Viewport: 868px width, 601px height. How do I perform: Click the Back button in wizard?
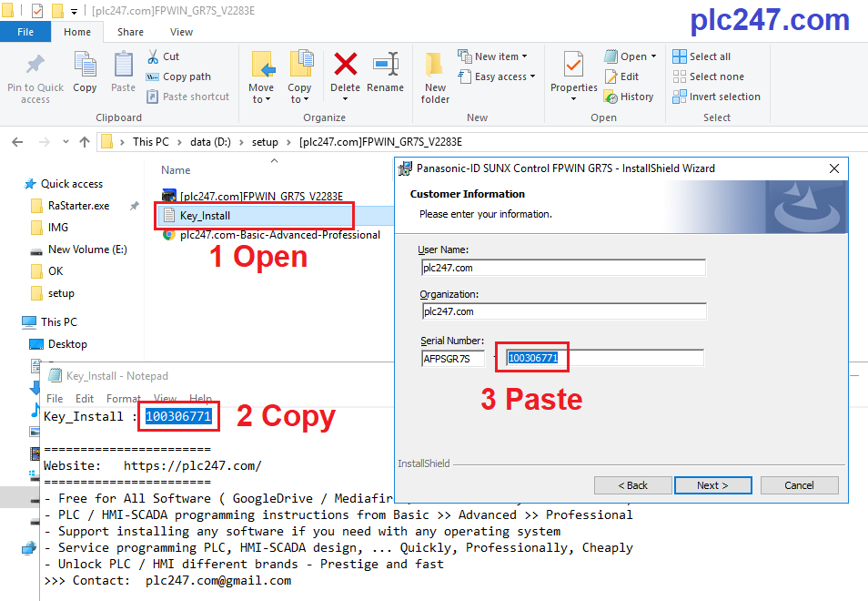632,485
